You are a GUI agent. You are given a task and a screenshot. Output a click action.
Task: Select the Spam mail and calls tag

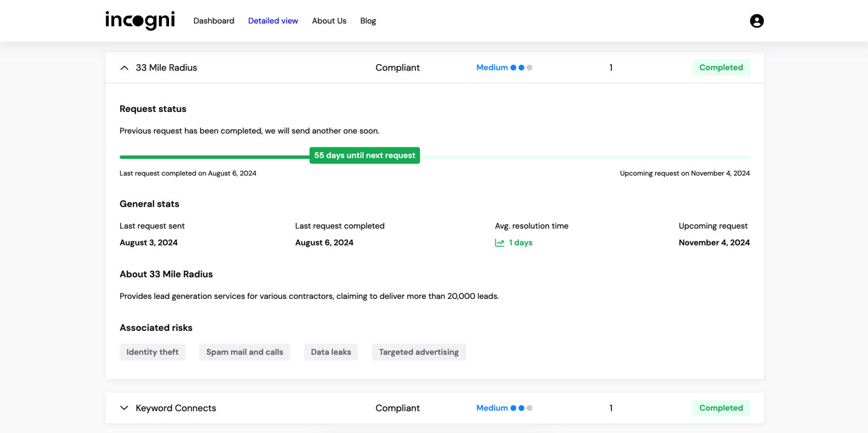[x=244, y=352]
